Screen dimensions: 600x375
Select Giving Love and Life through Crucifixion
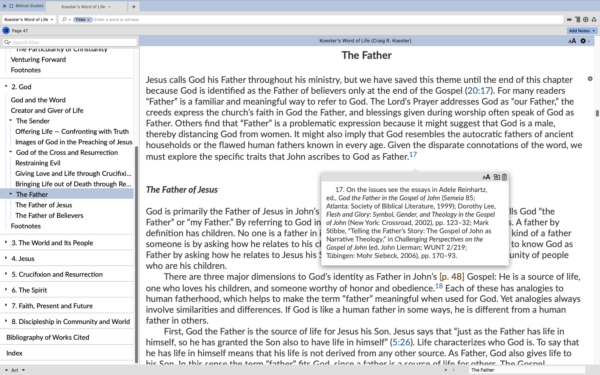tap(73, 173)
